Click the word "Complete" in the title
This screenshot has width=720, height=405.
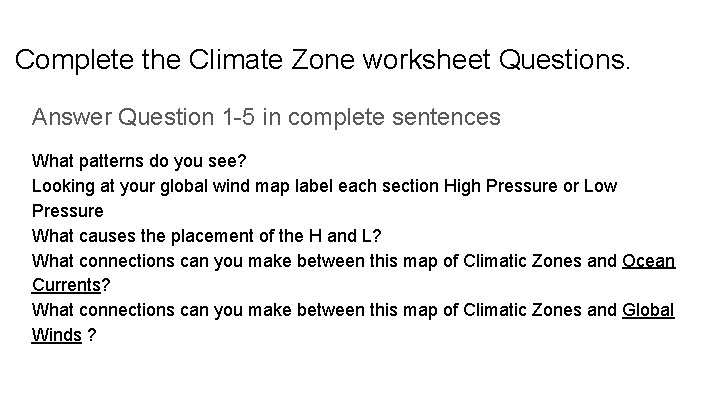[74, 60]
